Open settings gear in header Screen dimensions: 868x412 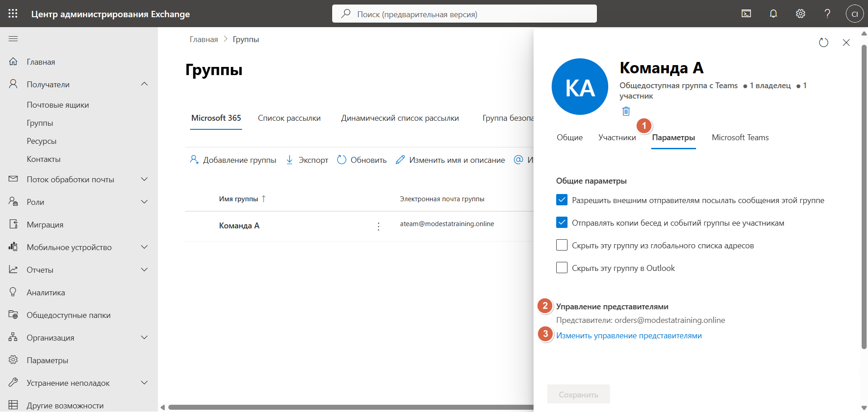coord(801,14)
